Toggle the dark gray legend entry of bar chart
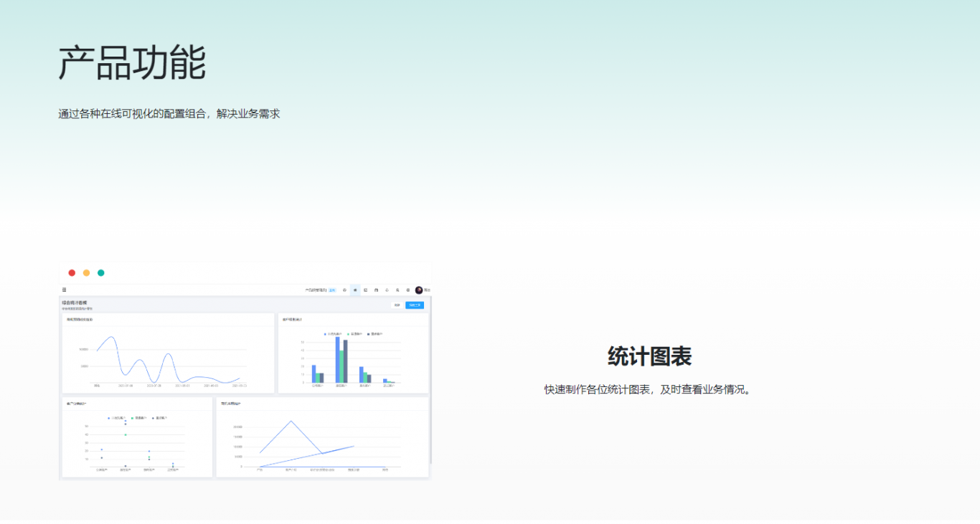The height and width of the screenshot is (524, 980). click(x=374, y=334)
